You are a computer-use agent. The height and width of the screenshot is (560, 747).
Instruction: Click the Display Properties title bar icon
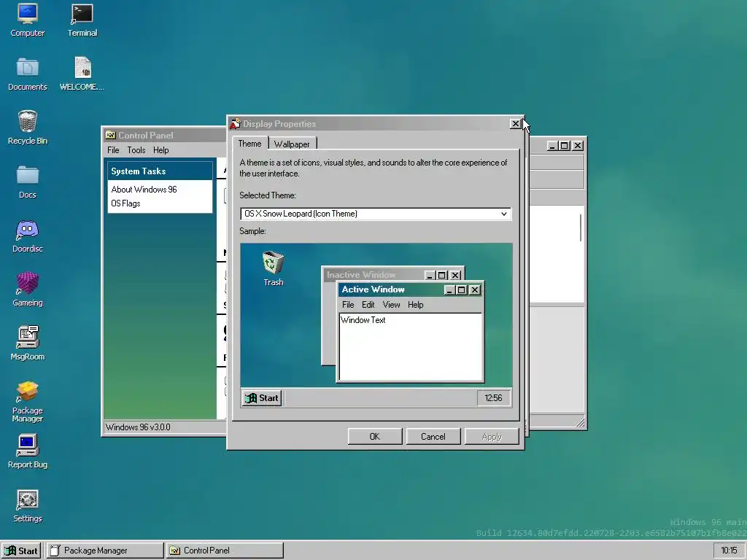[235, 124]
